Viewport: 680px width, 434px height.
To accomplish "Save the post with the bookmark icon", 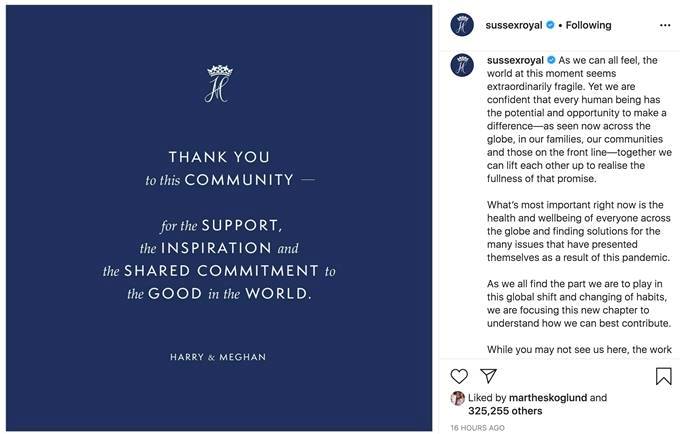I will [x=663, y=376].
